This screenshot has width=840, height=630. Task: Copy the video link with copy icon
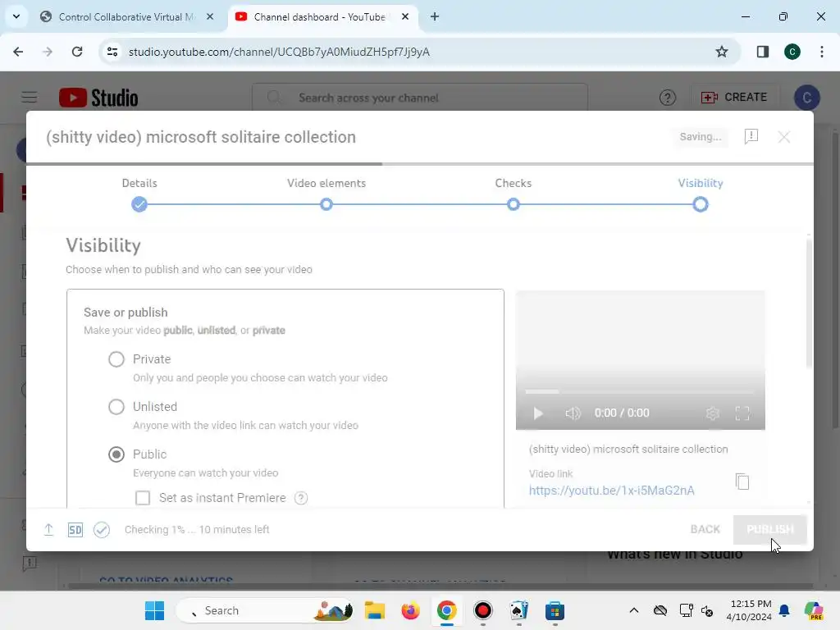tap(742, 482)
